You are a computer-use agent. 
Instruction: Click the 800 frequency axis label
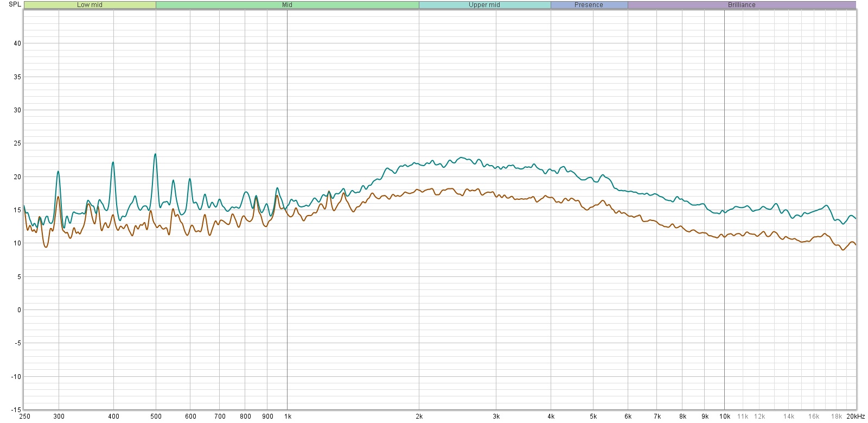(x=245, y=416)
